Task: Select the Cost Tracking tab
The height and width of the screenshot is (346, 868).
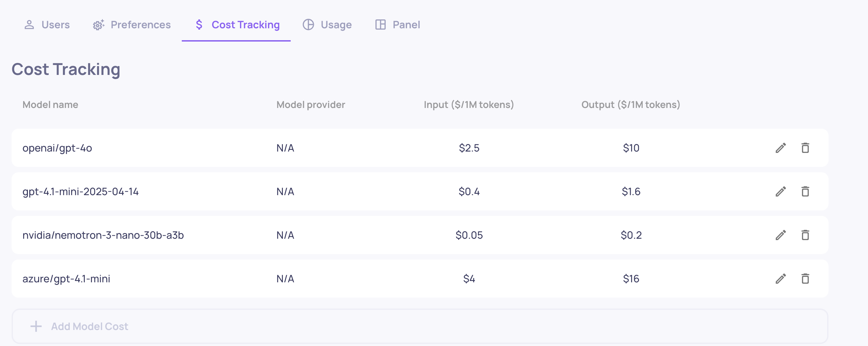Action: click(237, 25)
